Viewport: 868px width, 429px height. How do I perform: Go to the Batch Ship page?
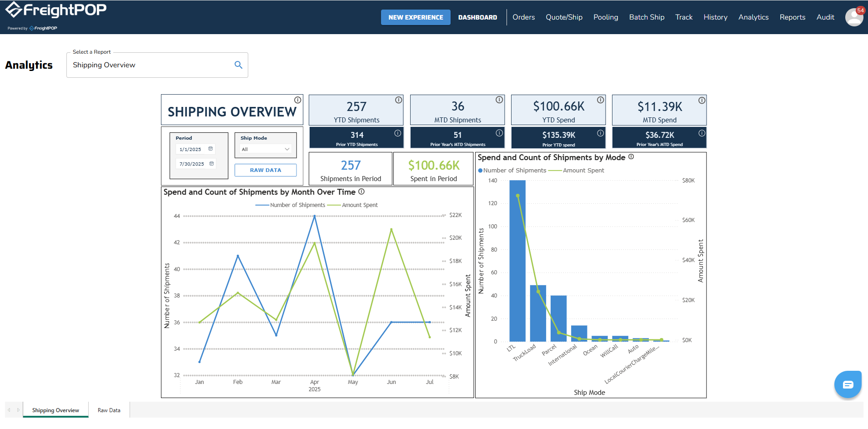point(647,17)
